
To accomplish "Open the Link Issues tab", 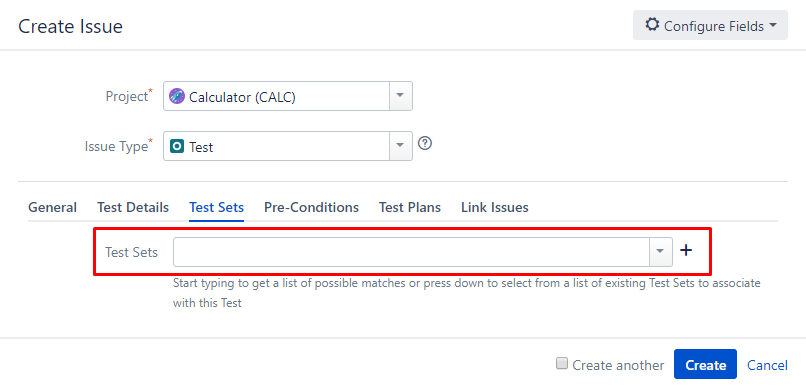I will pos(494,208).
